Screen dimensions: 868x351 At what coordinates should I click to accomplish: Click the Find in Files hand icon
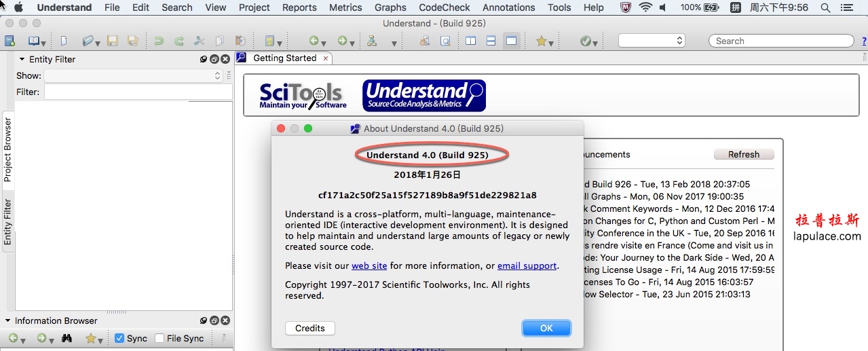(x=425, y=41)
